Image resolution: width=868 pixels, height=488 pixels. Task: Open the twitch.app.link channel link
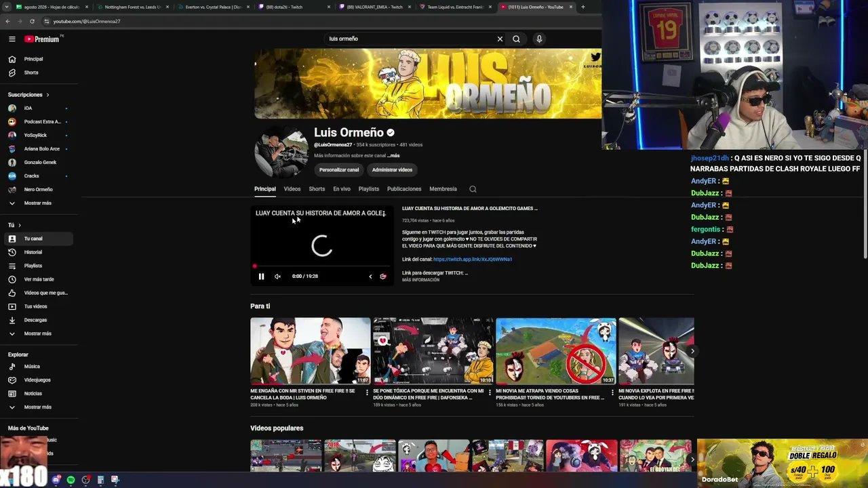click(473, 260)
